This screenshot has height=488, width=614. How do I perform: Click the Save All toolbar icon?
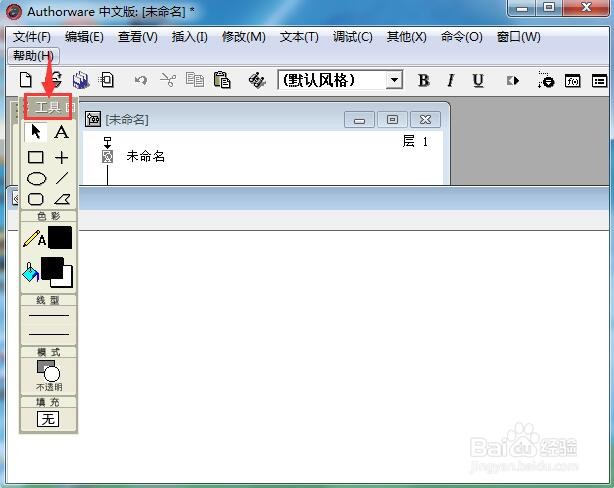click(x=81, y=80)
